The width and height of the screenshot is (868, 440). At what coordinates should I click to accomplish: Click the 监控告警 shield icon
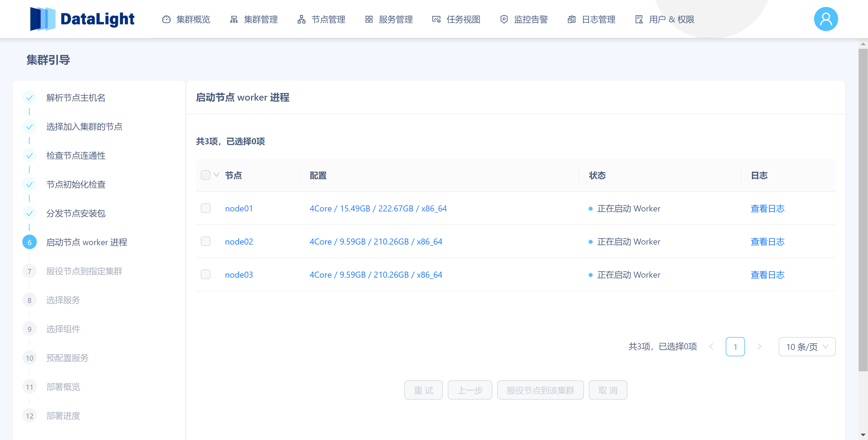pyautogui.click(x=504, y=20)
